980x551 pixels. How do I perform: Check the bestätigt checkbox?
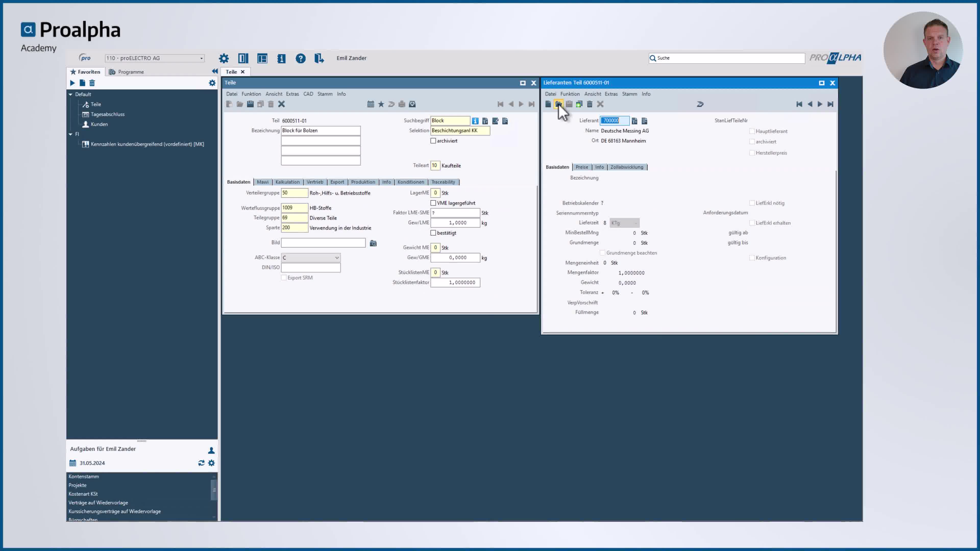tap(433, 233)
